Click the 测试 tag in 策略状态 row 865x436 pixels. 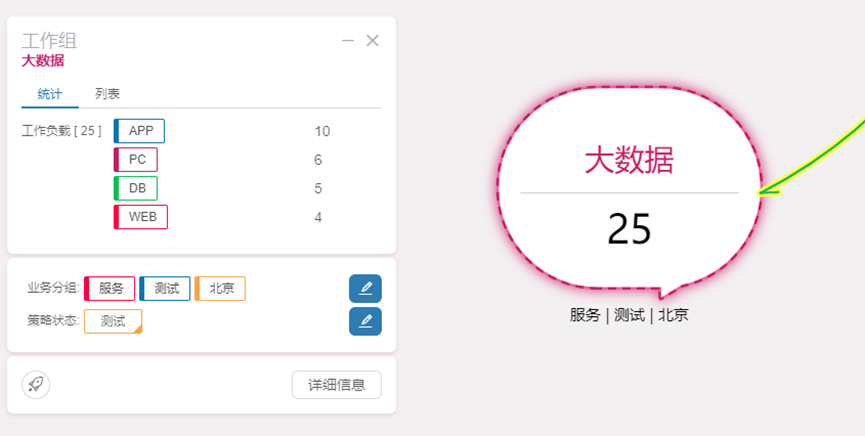coord(113,321)
